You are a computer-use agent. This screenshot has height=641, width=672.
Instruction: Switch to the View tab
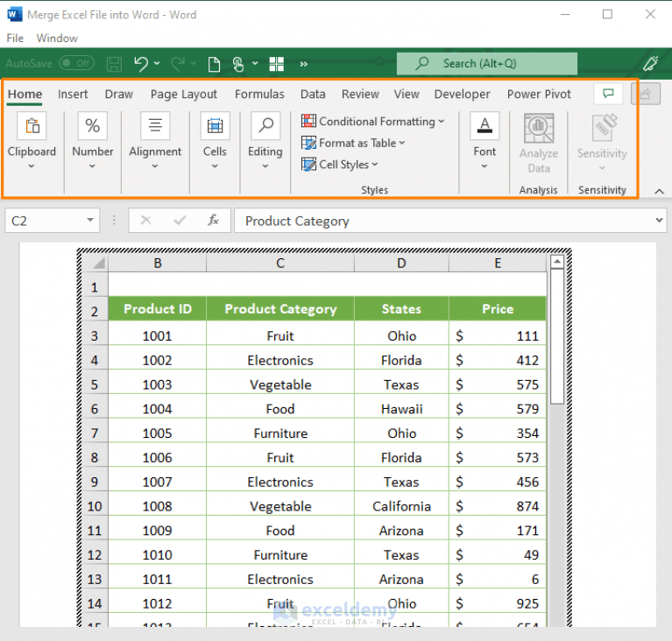click(x=407, y=95)
